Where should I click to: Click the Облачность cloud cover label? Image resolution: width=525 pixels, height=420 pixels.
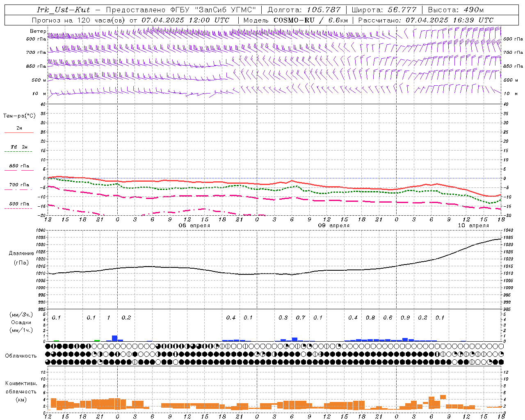click(21, 356)
